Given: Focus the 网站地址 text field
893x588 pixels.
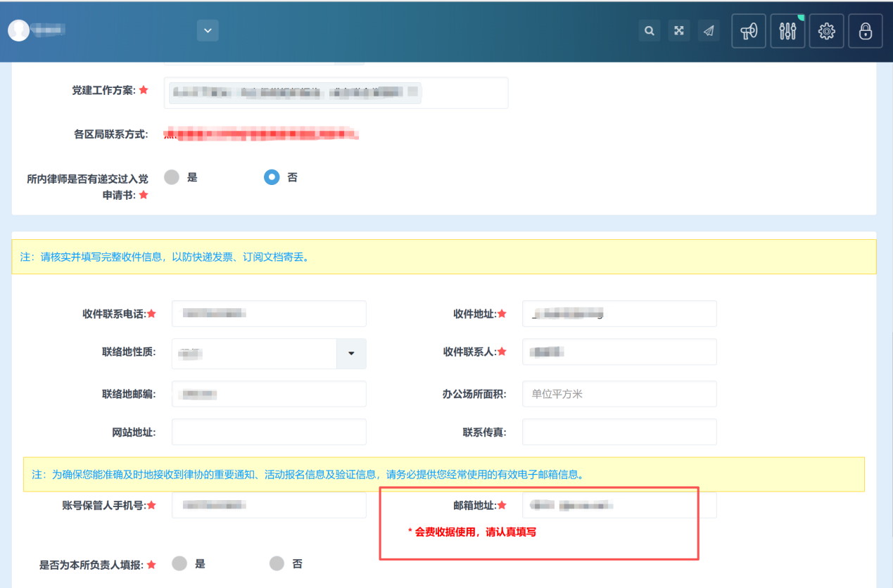Looking at the screenshot, I should coord(269,432).
